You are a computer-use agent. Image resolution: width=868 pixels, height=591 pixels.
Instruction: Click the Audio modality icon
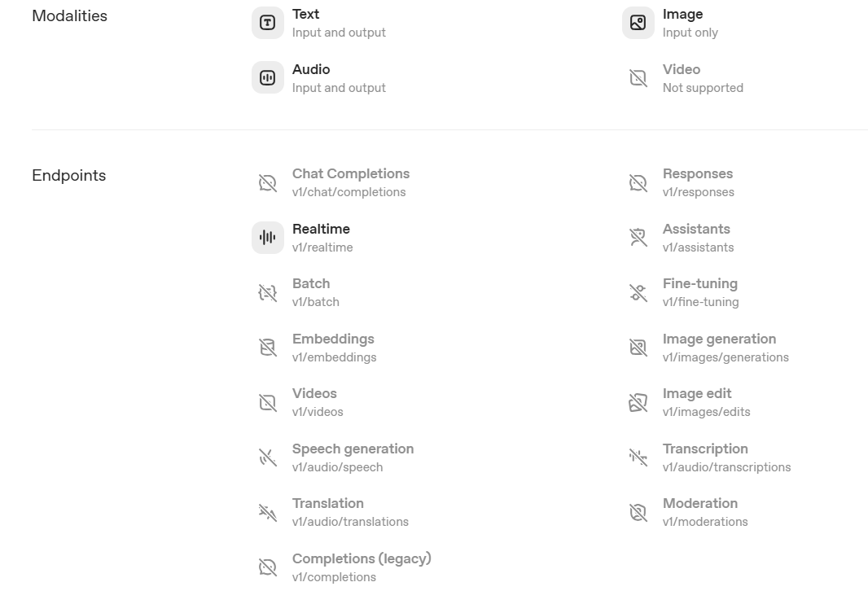[x=267, y=78]
